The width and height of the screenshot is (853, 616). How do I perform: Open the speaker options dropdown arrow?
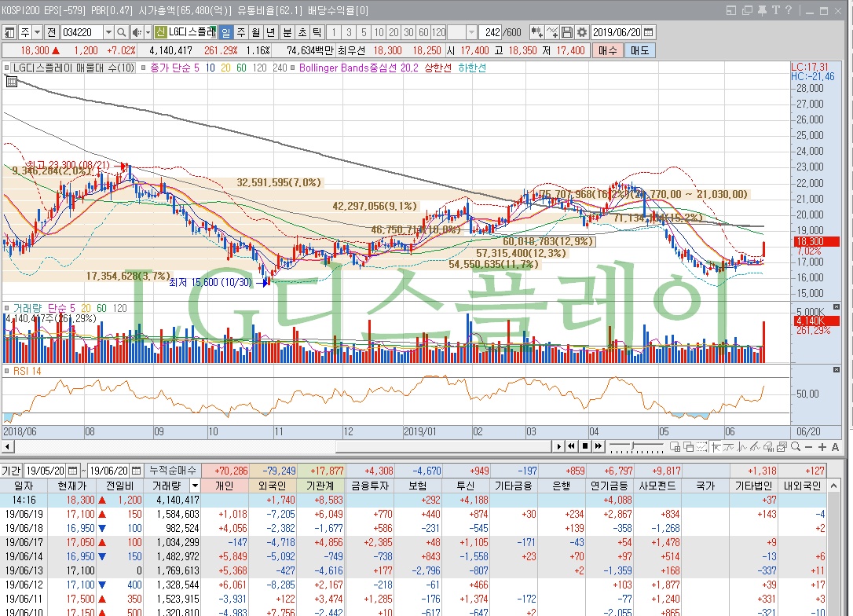(x=148, y=33)
